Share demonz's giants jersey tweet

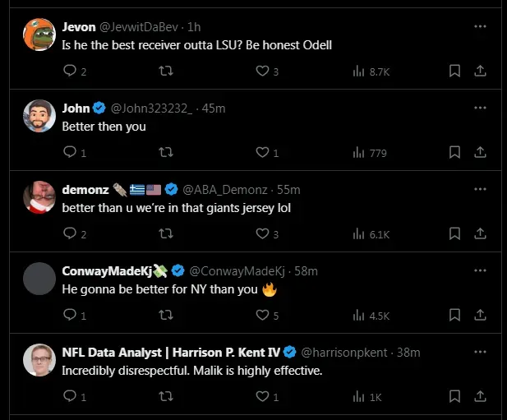click(x=480, y=234)
